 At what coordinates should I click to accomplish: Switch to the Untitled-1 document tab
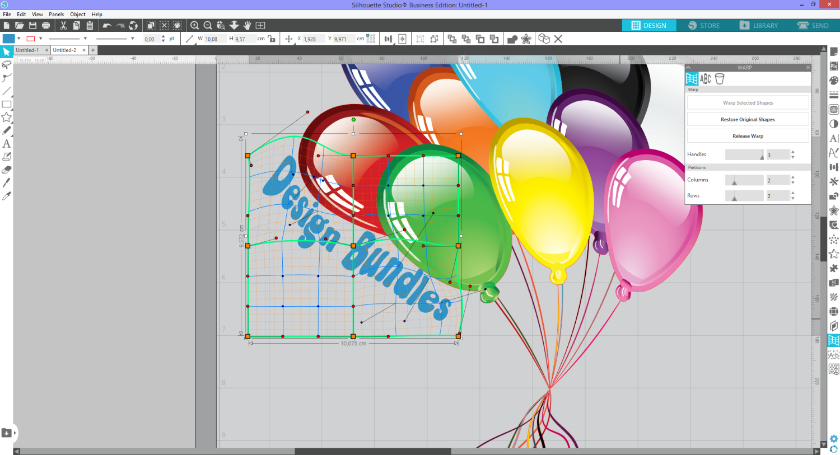pyautogui.click(x=27, y=50)
